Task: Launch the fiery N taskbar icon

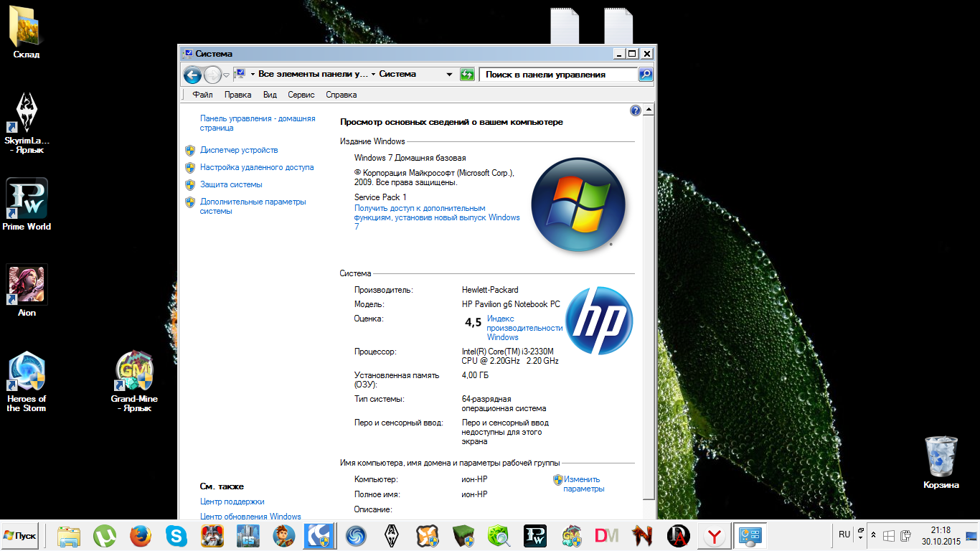Action: (x=643, y=535)
